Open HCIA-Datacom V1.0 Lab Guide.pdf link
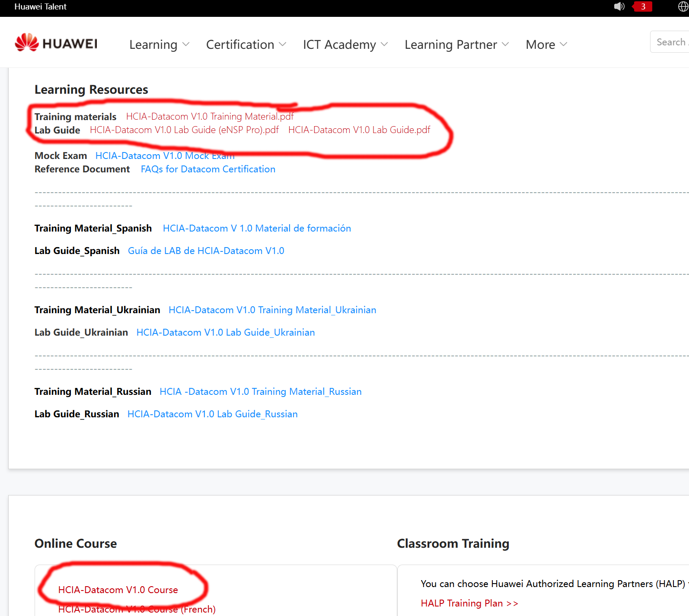This screenshot has height=616, width=689. (x=359, y=130)
